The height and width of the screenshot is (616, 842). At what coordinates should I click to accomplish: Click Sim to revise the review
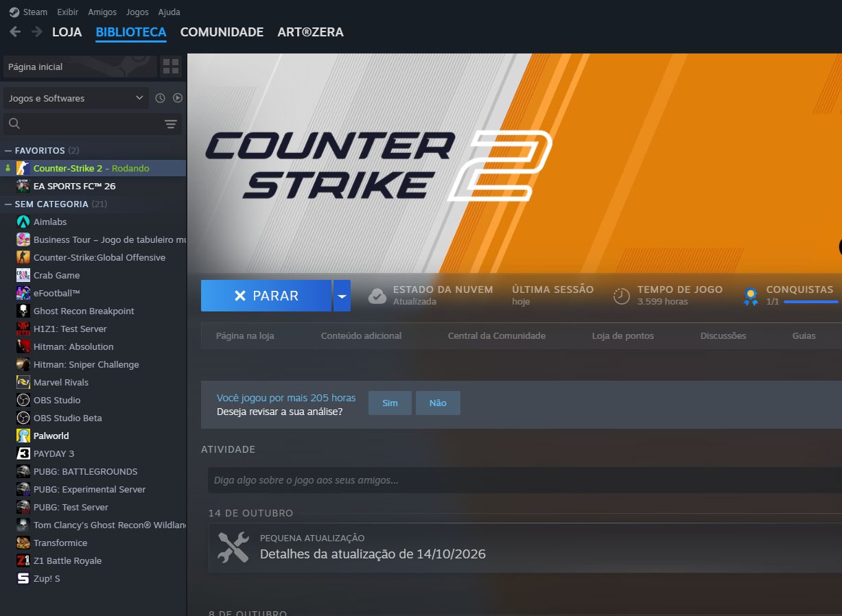390,403
